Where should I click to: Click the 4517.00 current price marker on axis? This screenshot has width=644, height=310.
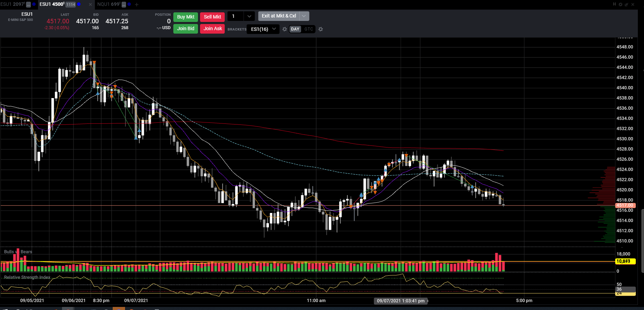(625, 205)
